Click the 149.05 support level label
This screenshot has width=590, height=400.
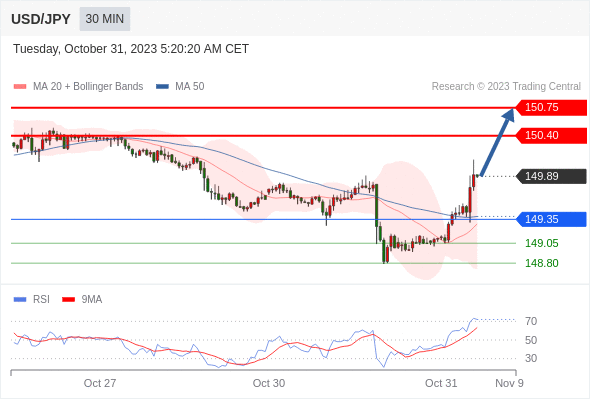tap(541, 243)
